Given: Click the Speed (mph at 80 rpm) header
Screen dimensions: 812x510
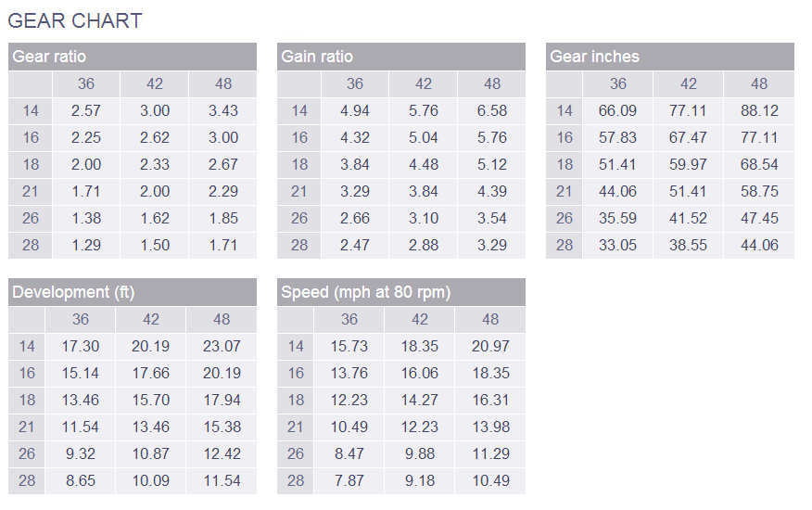Looking at the screenshot, I should point(400,292).
